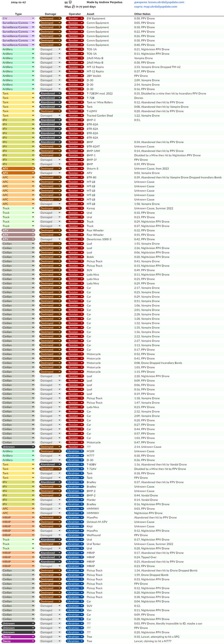Open AFV type dropdown in Shturm-S row
Viewport: 224px width, 644px height.
pyautogui.click(x=18, y=169)
